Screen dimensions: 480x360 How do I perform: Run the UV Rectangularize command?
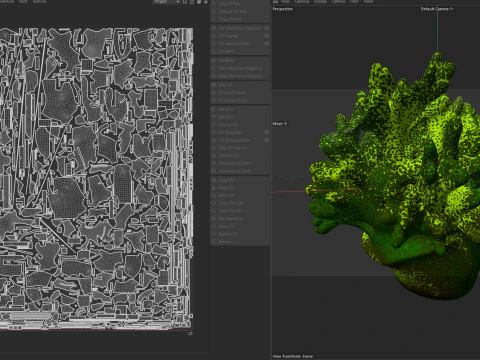tap(237, 140)
